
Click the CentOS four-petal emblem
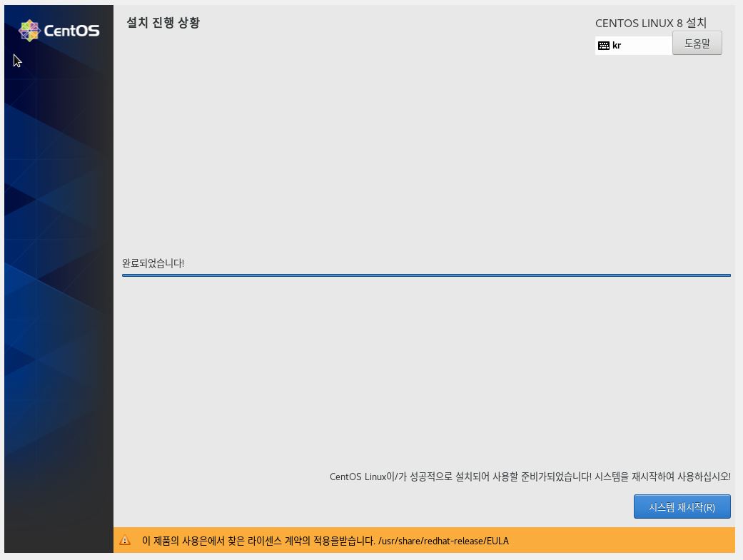[x=31, y=30]
